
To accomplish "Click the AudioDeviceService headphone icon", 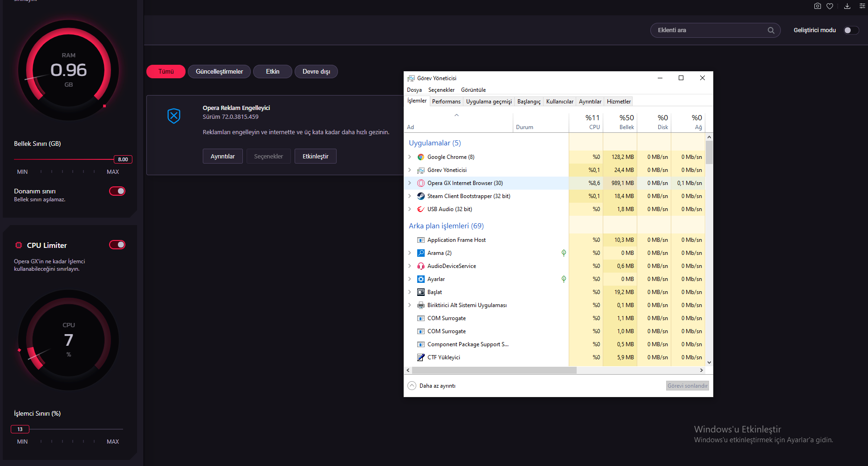I will click(x=421, y=266).
